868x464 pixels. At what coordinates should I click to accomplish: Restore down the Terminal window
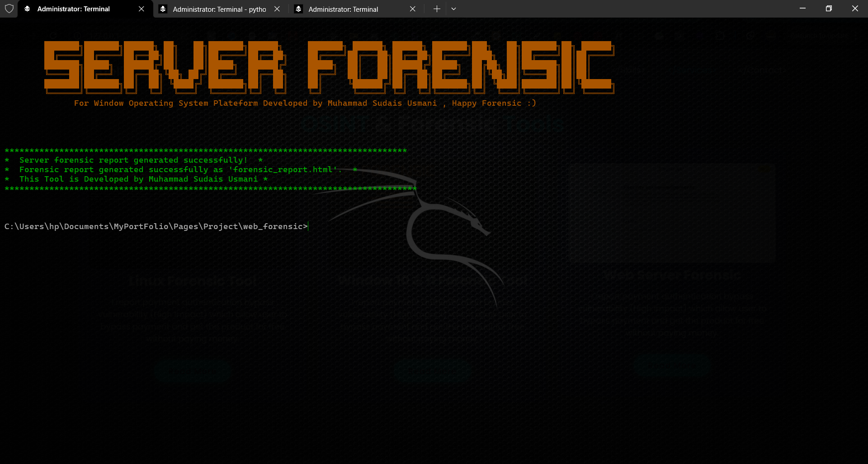click(x=829, y=9)
